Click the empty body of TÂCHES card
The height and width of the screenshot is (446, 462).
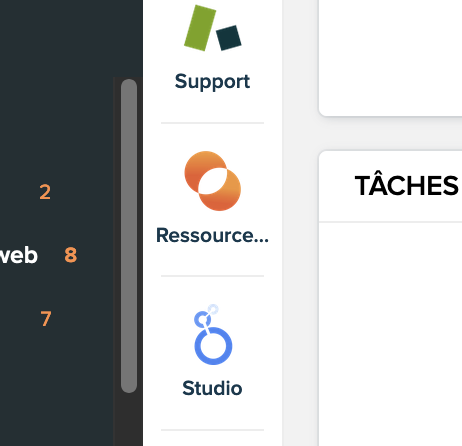coord(390,333)
